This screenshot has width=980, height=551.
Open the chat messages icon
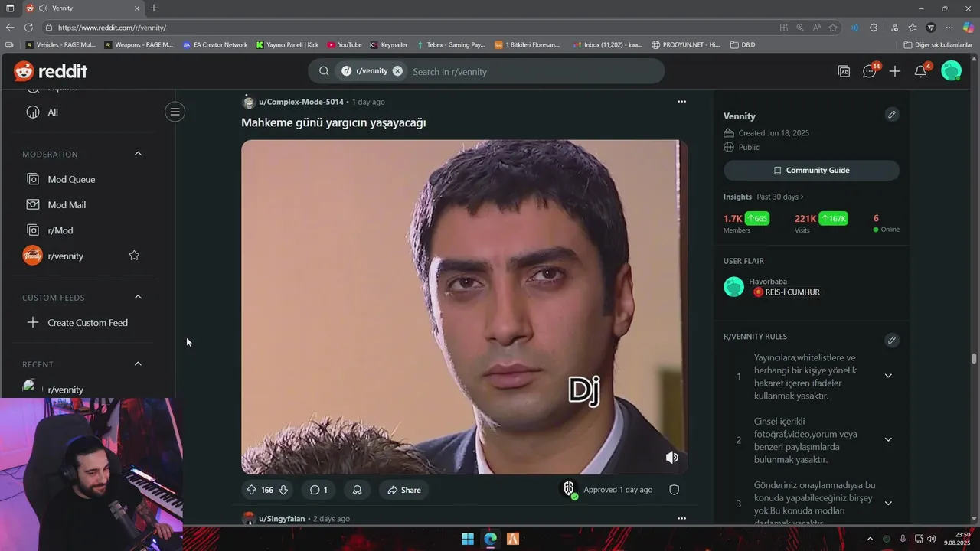coord(870,71)
